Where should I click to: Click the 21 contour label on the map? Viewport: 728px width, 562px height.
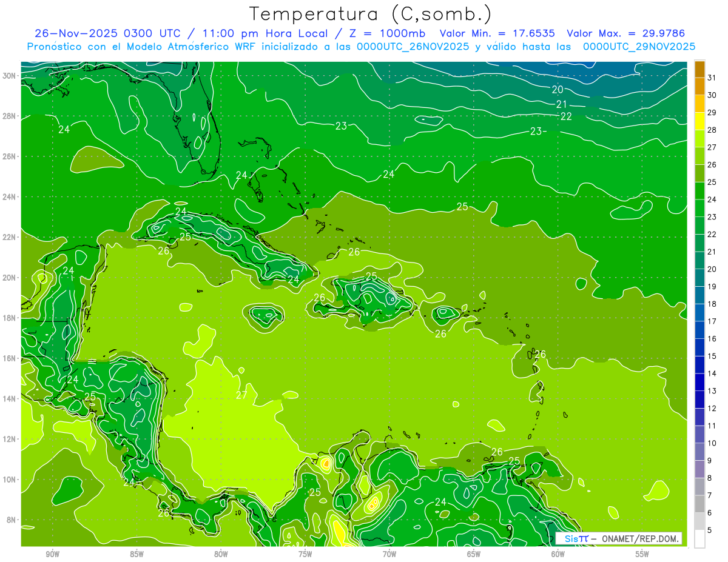(x=562, y=104)
